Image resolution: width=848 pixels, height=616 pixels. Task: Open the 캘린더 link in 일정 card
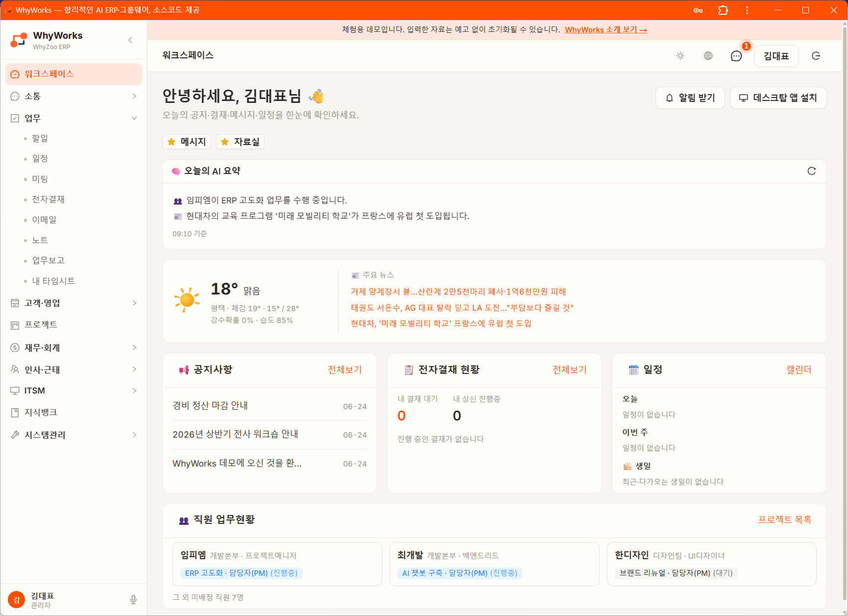coord(799,370)
